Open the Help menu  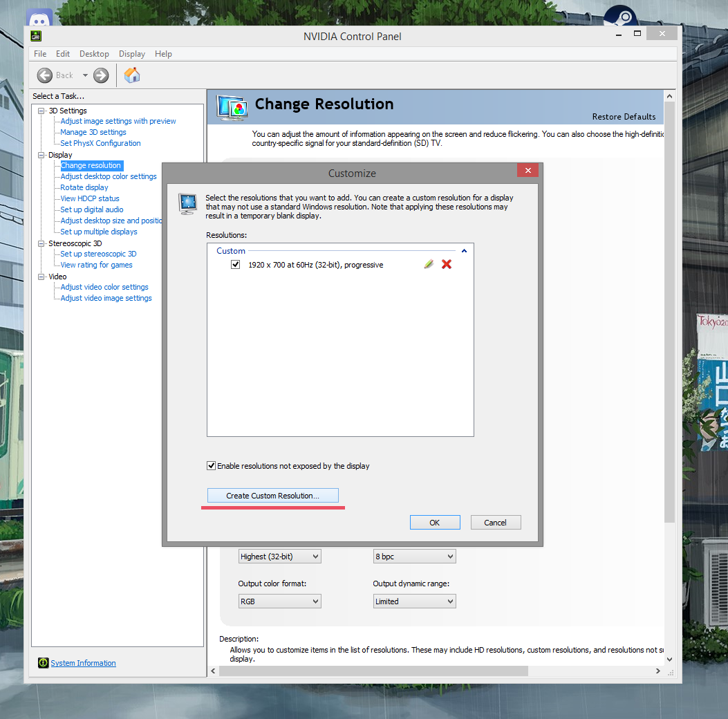pos(163,54)
